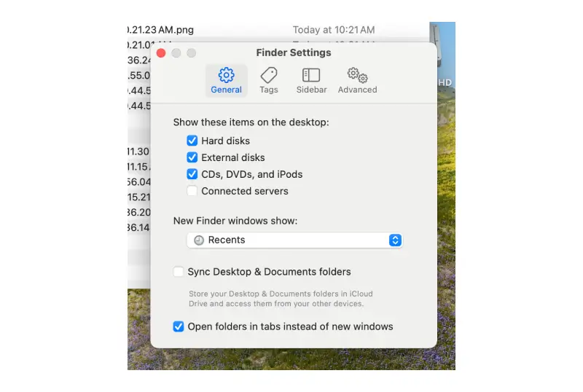Select the General gear icon
583x392 pixels.
[226, 75]
